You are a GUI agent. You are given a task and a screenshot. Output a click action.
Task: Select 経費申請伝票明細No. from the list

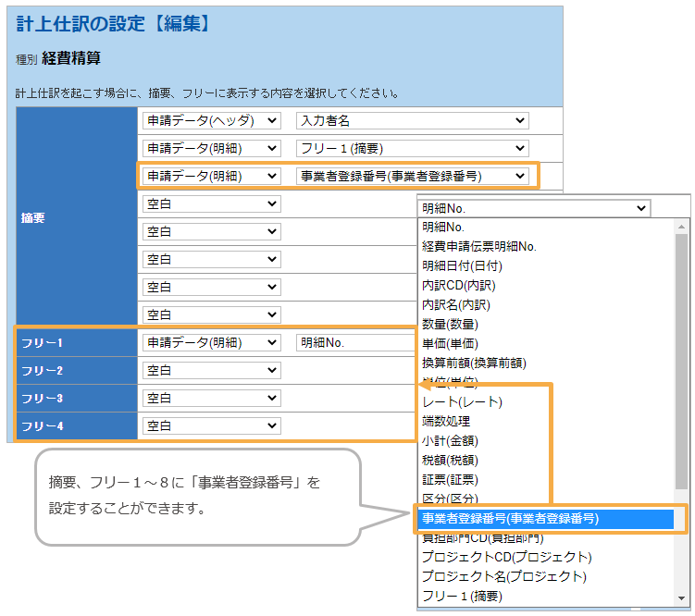479,246
